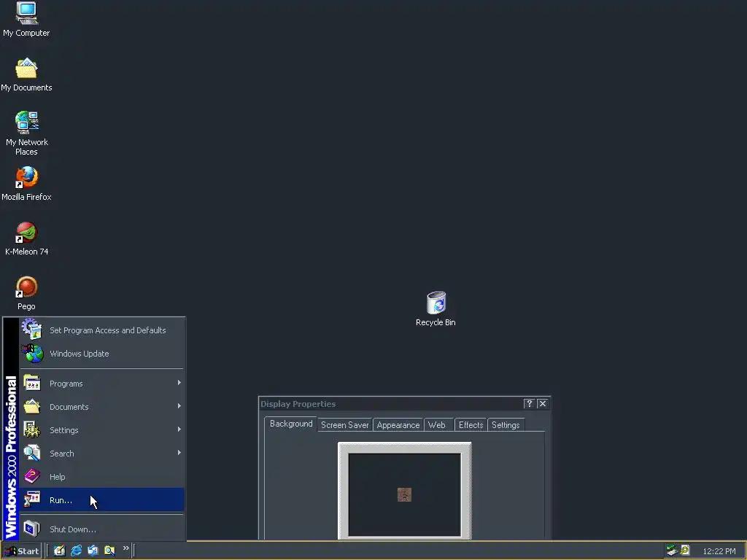Open the My Computer desktop icon
747x560 pixels.
click(26, 13)
